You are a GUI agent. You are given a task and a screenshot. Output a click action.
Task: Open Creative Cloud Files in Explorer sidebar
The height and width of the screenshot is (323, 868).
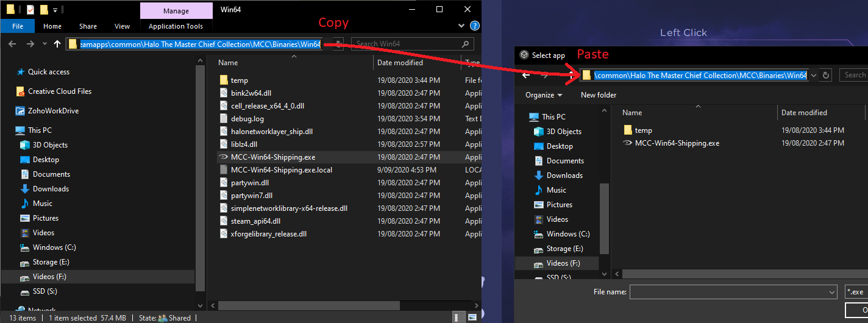pyautogui.click(x=60, y=91)
